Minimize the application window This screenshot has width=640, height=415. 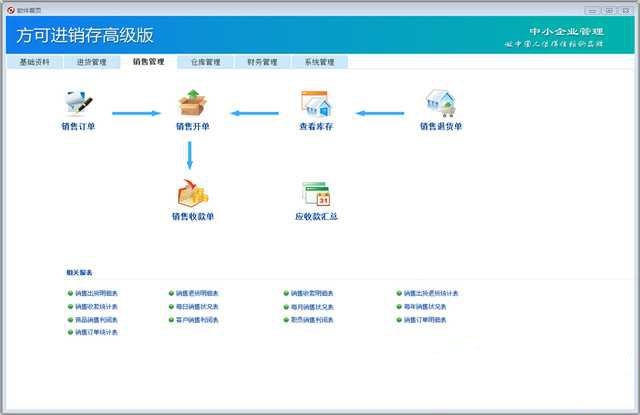tap(592, 11)
